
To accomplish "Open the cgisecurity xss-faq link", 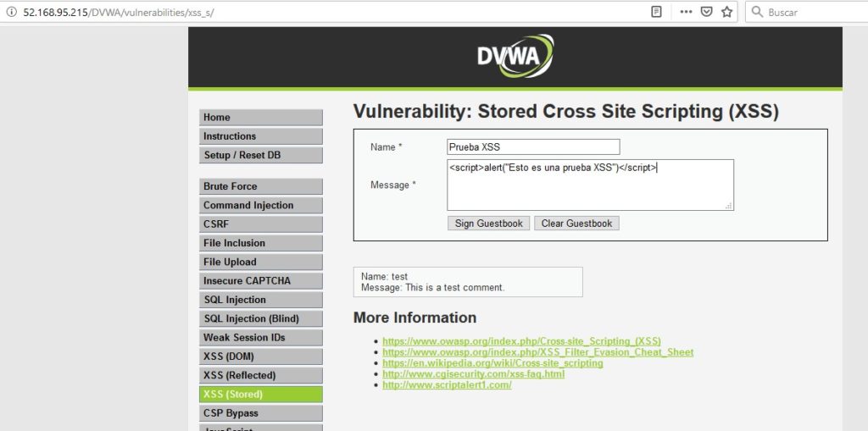I will click(x=473, y=374).
